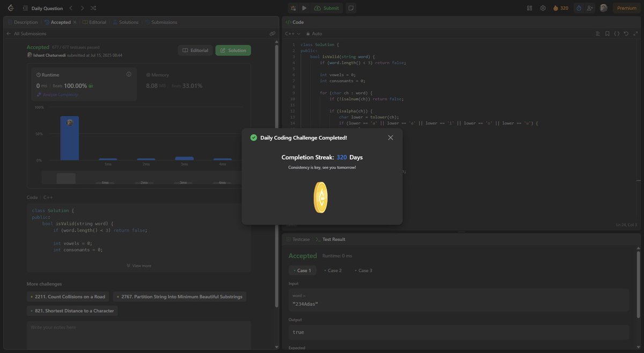Go to Premium
The width and height of the screenshot is (644, 353).
(626, 8)
